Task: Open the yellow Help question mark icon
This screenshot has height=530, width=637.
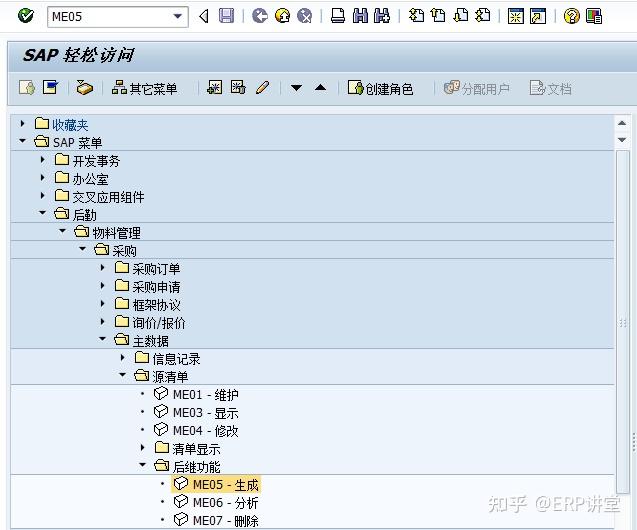Action: 571,16
